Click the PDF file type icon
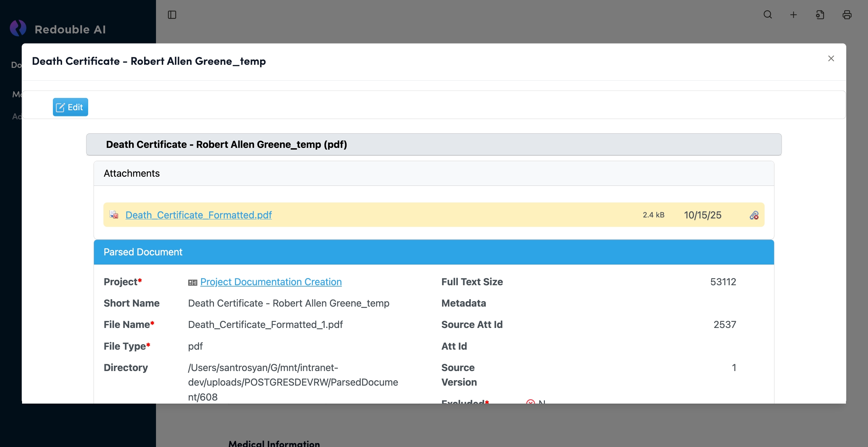 pos(114,215)
